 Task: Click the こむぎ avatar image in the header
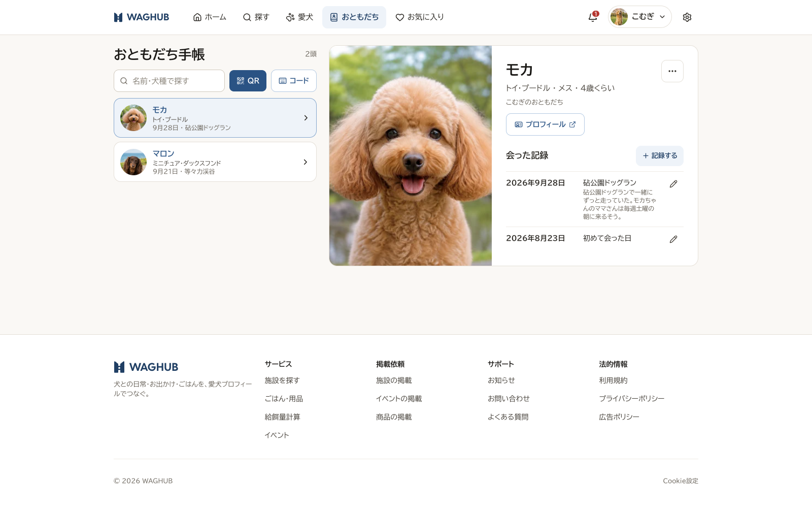(619, 17)
